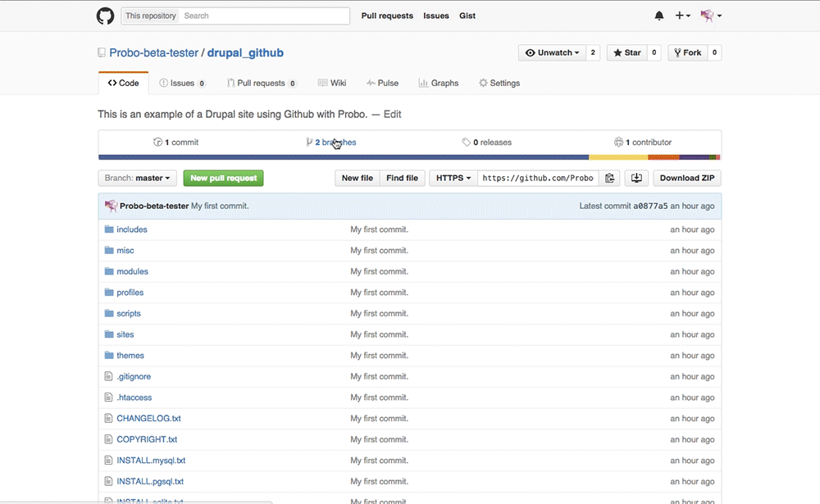Open the Clone in Desktop icon
Image resolution: width=820 pixels, height=504 pixels.
pyautogui.click(x=636, y=178)
